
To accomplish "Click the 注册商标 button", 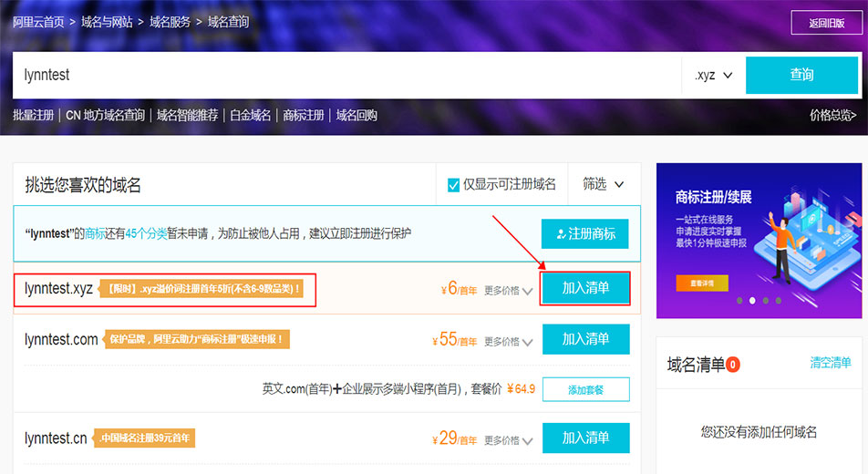I will point(584,234).
